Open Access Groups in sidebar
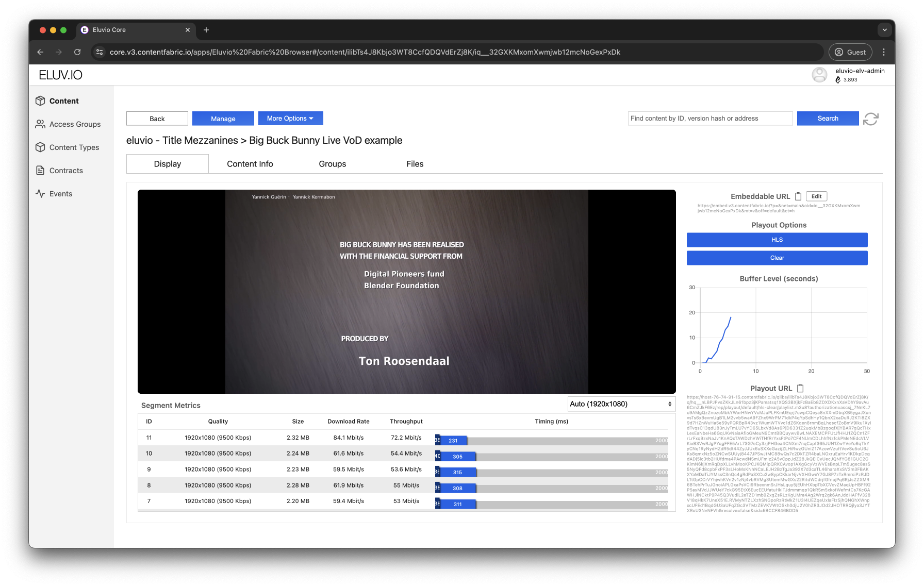 pos(68,124)
